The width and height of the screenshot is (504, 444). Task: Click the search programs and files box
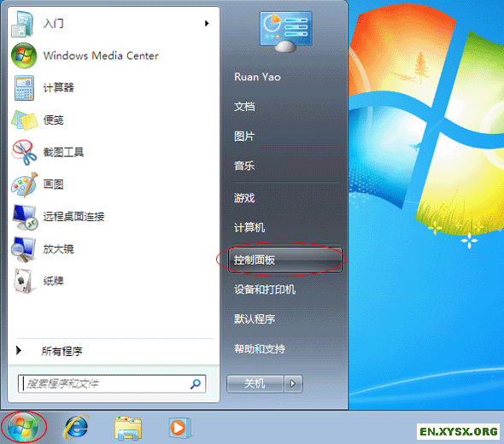[112, 383]
